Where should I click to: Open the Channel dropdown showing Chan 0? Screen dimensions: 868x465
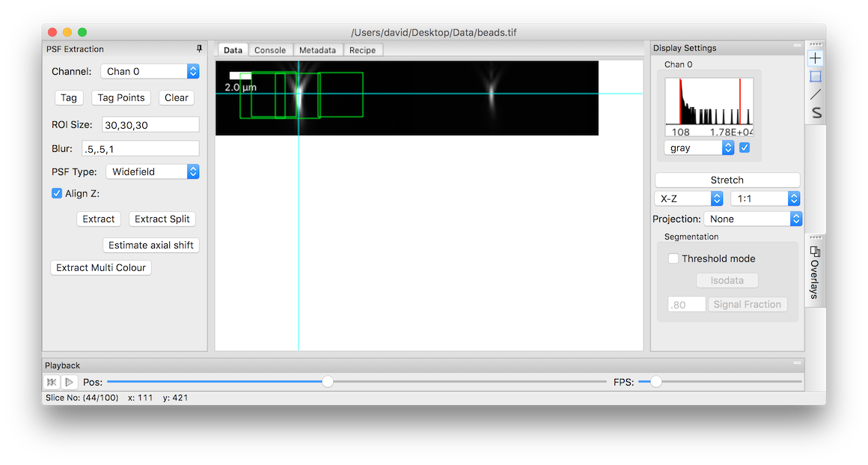pos(150,71)
